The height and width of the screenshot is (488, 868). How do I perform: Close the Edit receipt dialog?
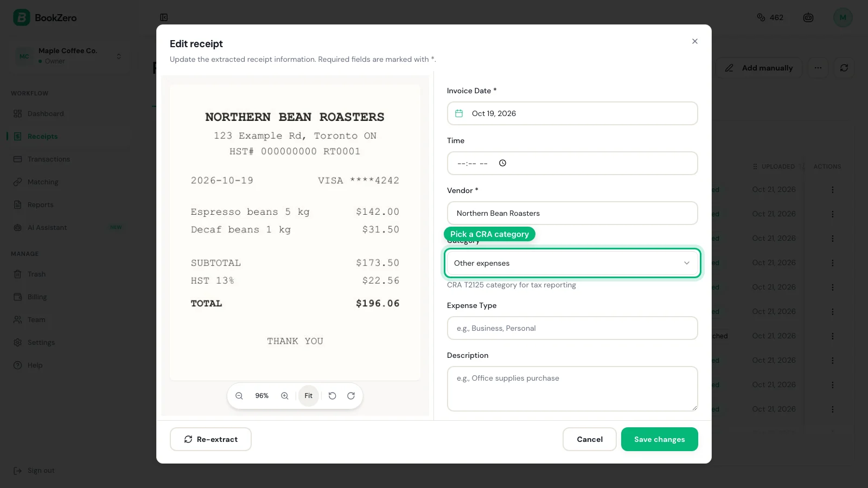coord(695,41)
